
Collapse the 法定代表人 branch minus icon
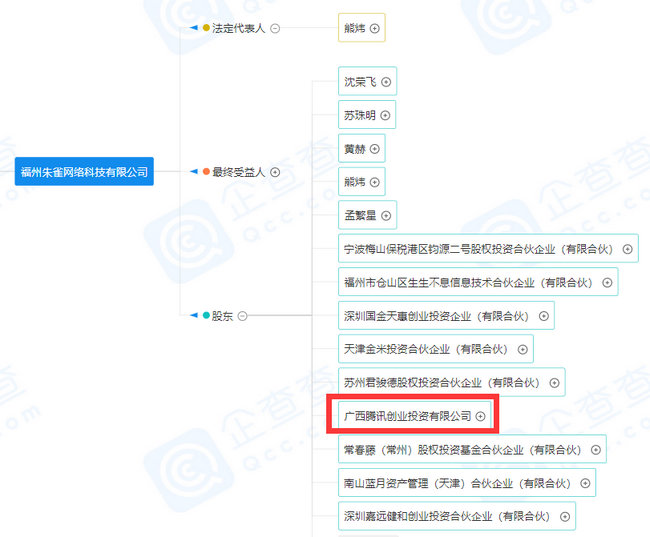[275, 28]
